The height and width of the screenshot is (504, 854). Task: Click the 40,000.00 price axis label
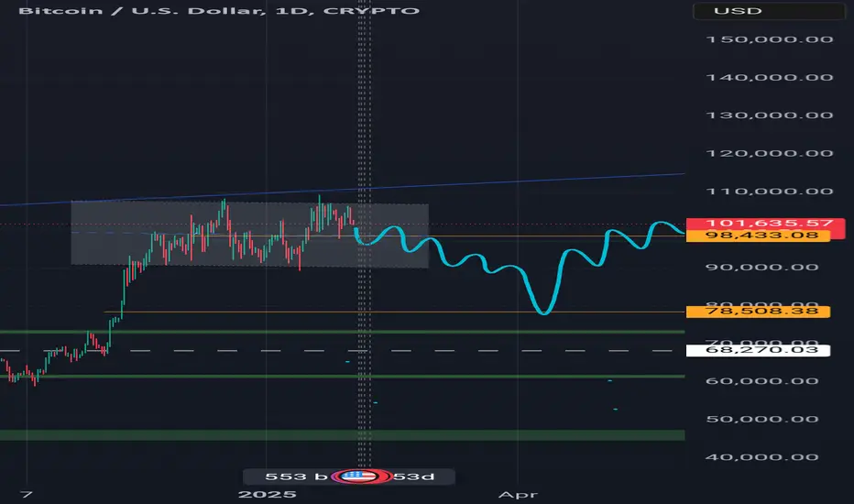(x=762, y=457)
